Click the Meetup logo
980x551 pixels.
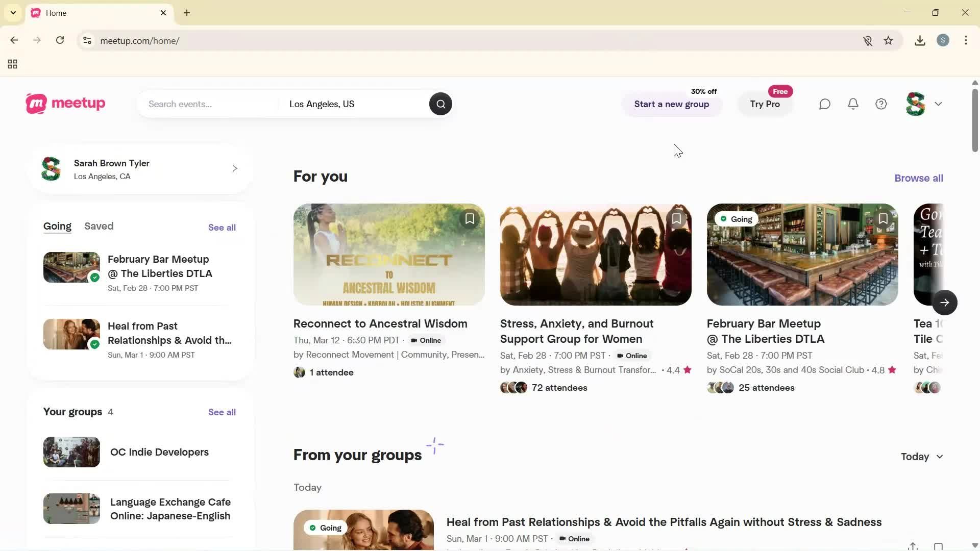point(65,104)
